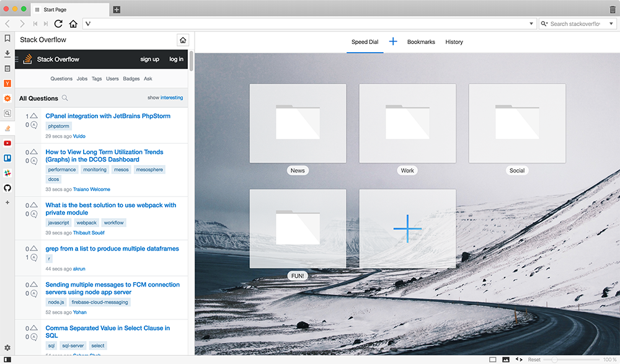
Task: Click sign up on Stack Overflow
Action: point(149,60)
